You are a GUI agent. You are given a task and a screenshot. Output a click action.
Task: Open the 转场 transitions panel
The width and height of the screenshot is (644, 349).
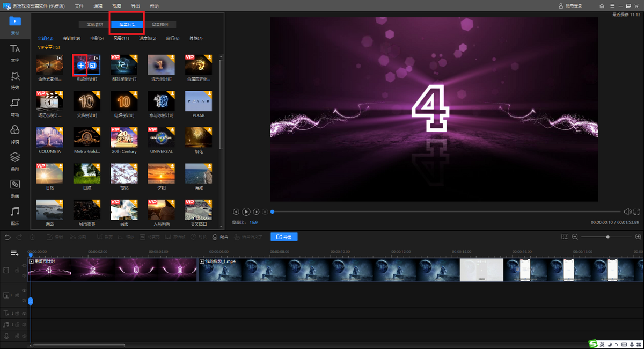(x=15, y=107)
